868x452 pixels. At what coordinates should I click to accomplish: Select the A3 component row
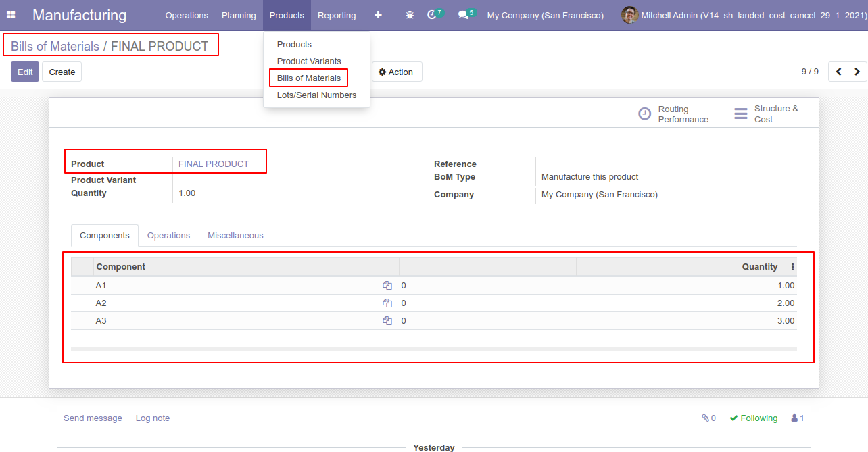(x=434, y=321)
